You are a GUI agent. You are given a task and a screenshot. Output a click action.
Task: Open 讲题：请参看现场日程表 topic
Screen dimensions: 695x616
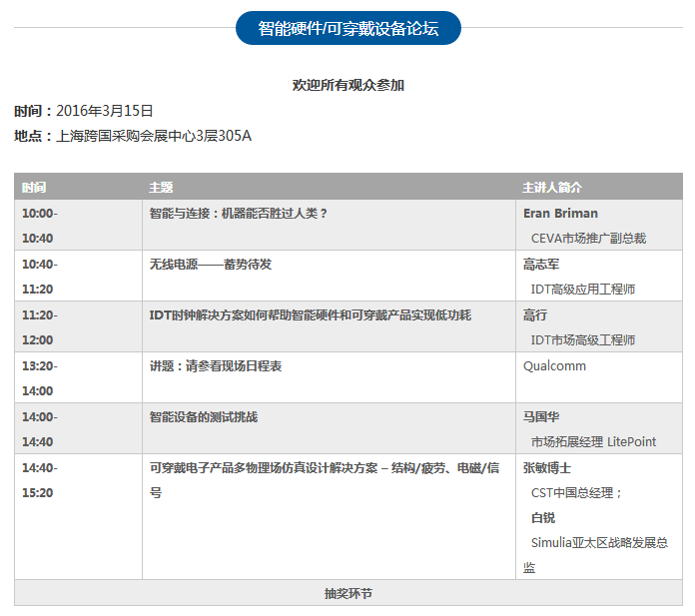216,366
